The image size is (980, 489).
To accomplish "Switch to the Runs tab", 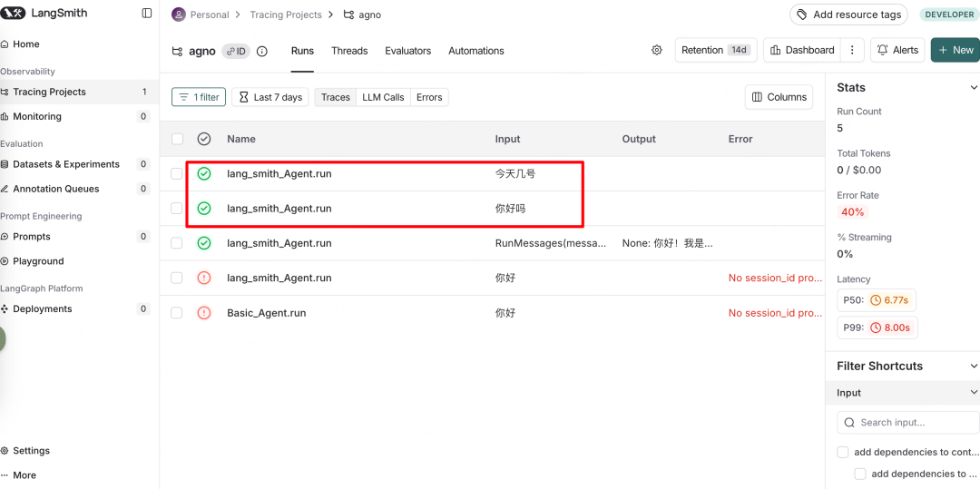I will pos(302,51).
